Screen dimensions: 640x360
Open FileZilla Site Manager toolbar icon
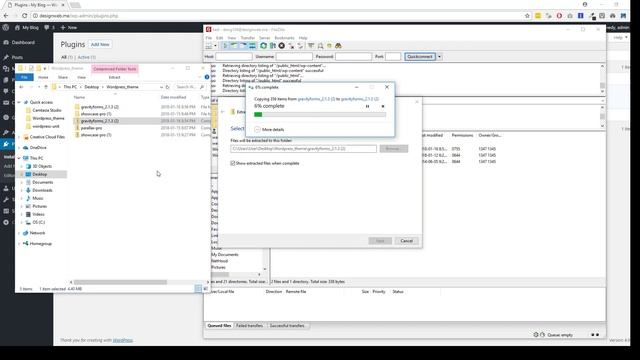tap(209, 46)
